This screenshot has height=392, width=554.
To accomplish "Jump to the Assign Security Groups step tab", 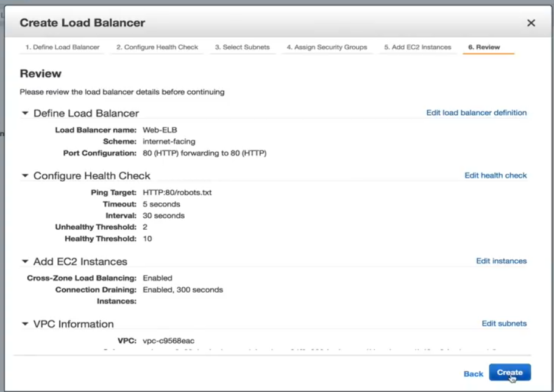I will tap(327, 47).
